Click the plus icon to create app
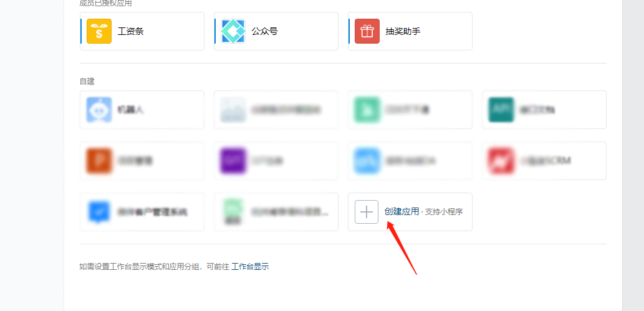Screen dimensions: 644x311 point(367,212)
